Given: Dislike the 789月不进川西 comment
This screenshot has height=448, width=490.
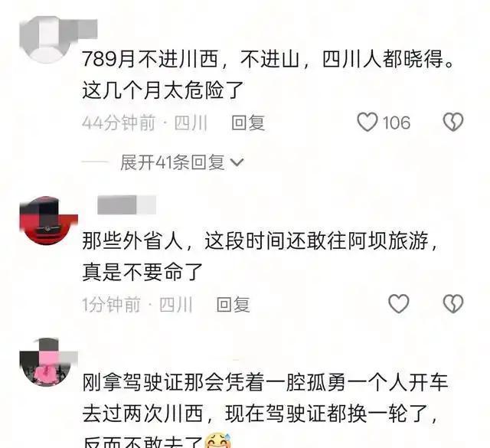Looking at the screenshot, I should (453, 123).
